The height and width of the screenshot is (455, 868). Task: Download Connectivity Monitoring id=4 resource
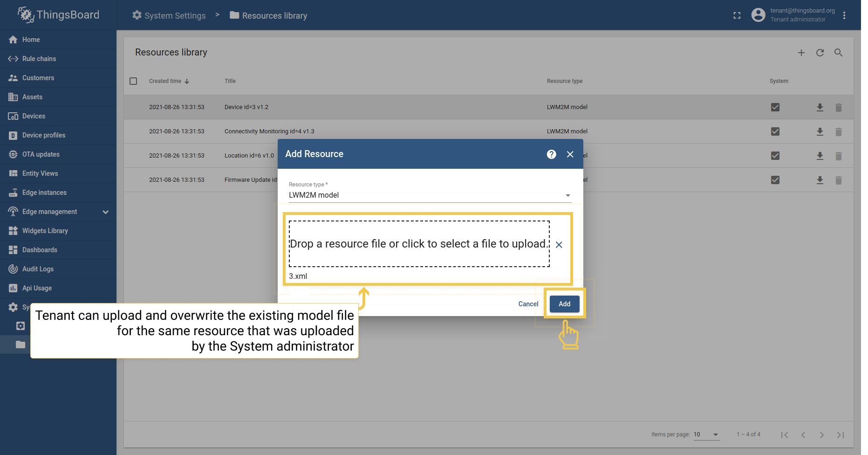coord(820,132)
